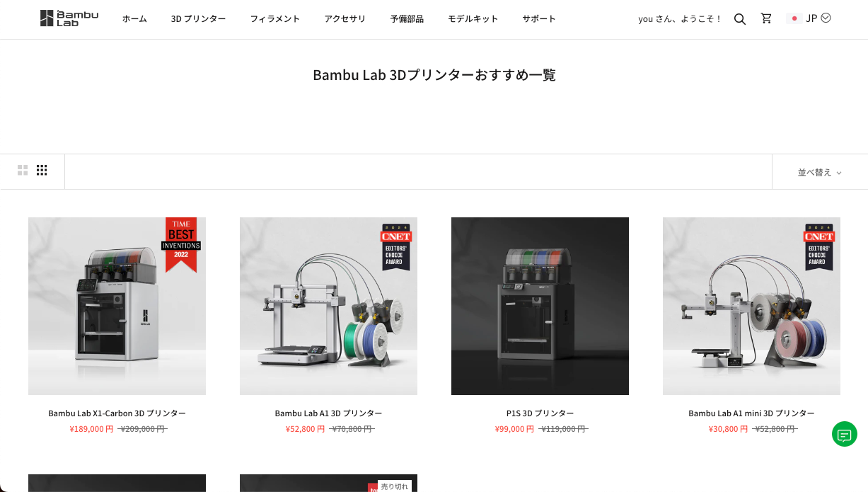Open the search magnifier icon
868x492 pixels.
(x=740, y=19)
